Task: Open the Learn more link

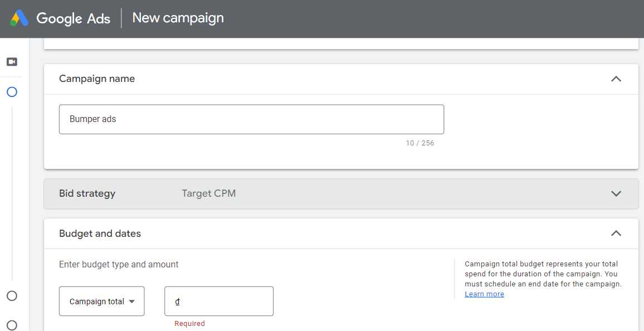Action: click(x=484, y=294)
